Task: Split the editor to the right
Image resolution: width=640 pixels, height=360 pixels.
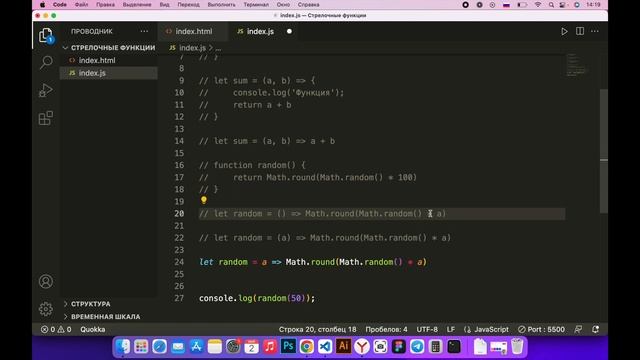Action: coord(580,31)
